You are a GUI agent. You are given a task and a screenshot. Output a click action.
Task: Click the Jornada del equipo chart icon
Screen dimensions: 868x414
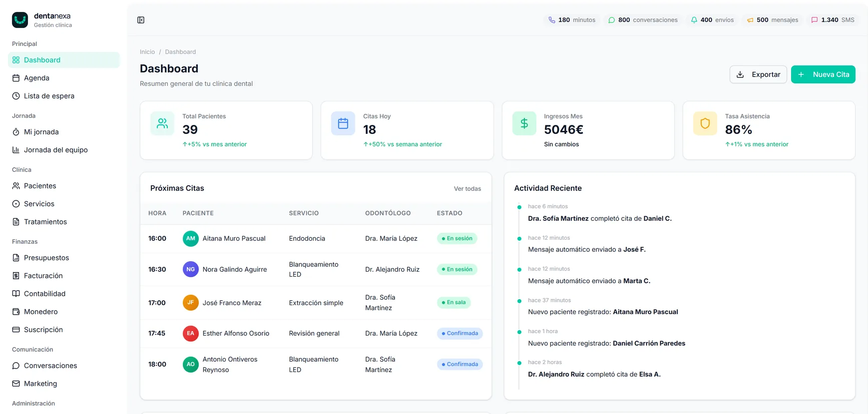coord(16,150)
